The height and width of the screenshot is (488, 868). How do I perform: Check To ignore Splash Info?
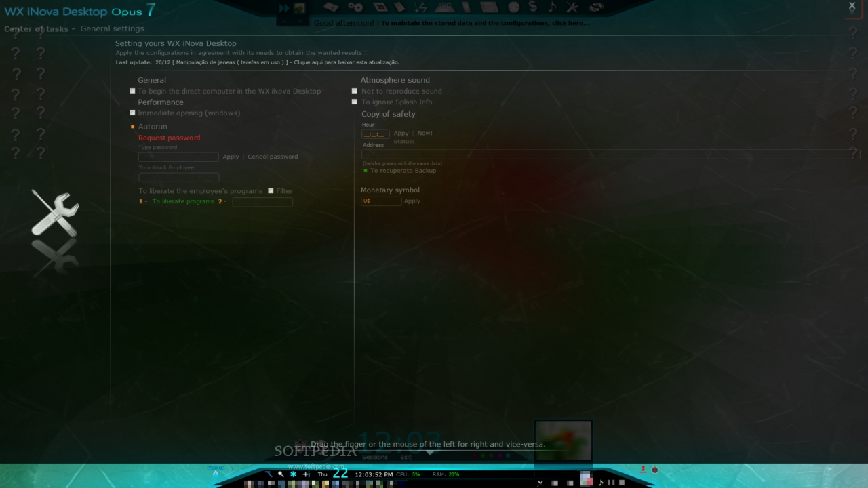354,102
